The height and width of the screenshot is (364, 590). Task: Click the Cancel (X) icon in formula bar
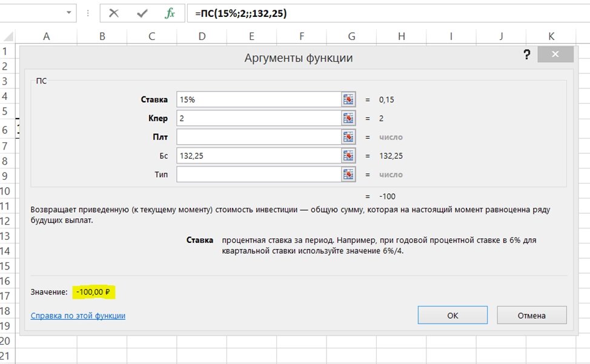(x=114, y=13)
